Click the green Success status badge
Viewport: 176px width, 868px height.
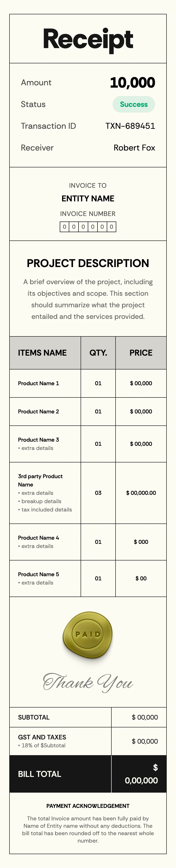point(134,105)
